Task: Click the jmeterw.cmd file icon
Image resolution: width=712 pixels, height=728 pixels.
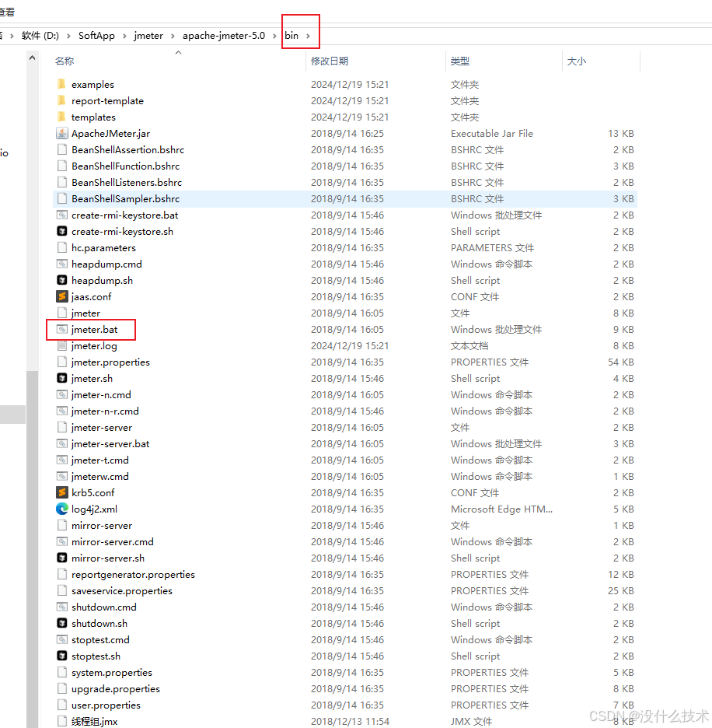Action: click(61, 476)
